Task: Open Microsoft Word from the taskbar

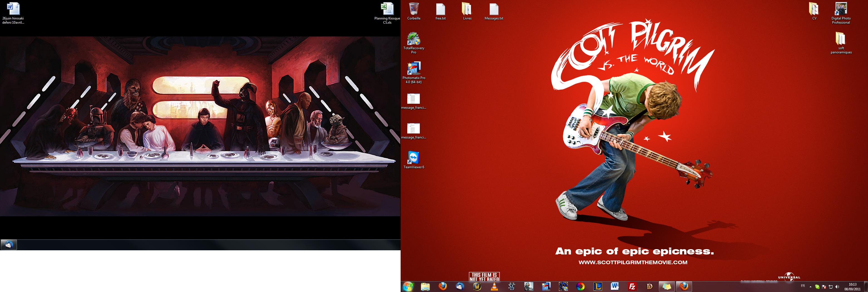Action: tap(615, 287)
